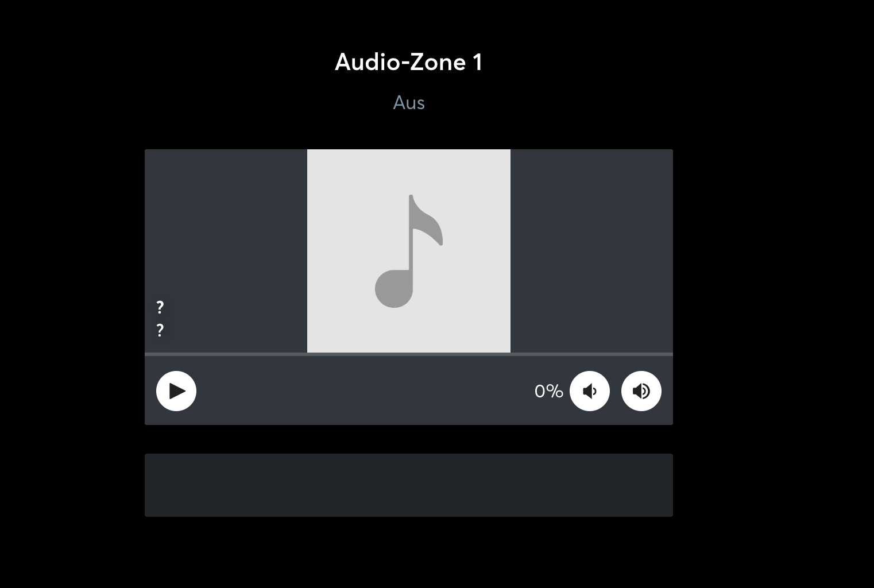Click the volume up speaker icon

click(641, 391)
